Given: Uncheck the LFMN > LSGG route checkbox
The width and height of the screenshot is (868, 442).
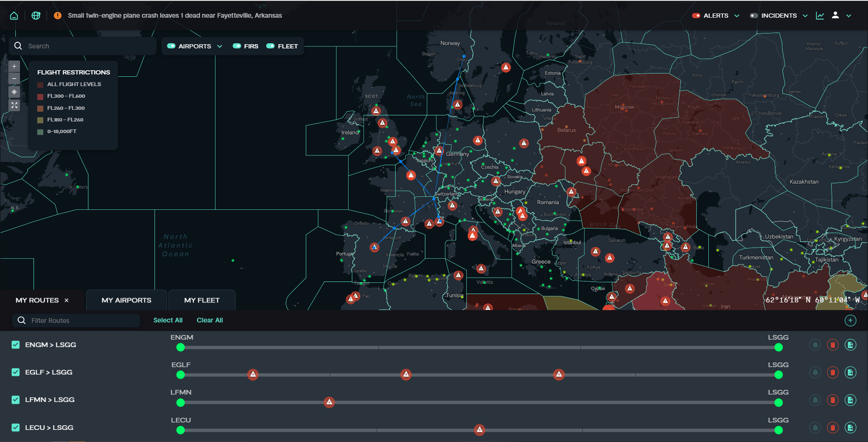Looking at the screenshot, I should (x=16, y=400).
